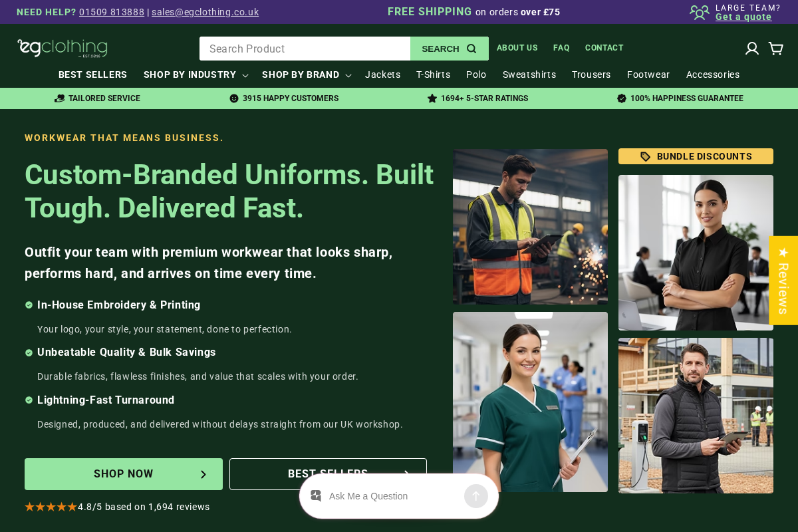Click the Shop Now arrow button
Viewport: 798px width, 532px height.
click(124, 474)
